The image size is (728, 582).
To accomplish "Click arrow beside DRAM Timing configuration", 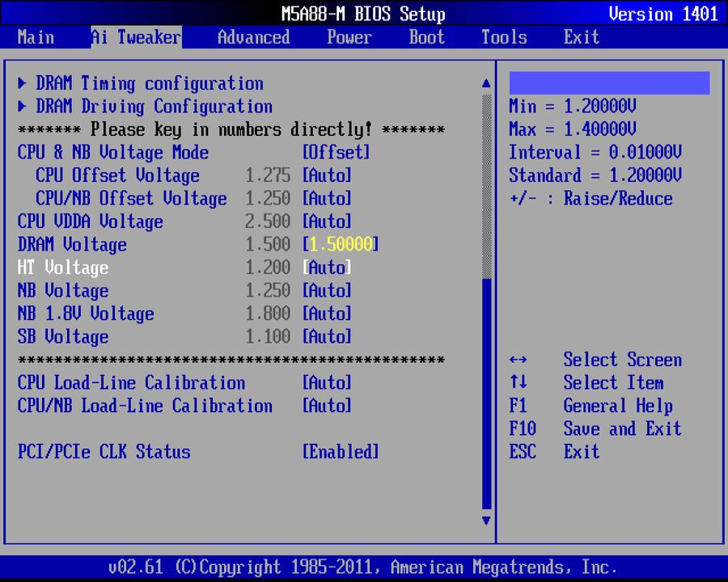I will coord(22,83).
